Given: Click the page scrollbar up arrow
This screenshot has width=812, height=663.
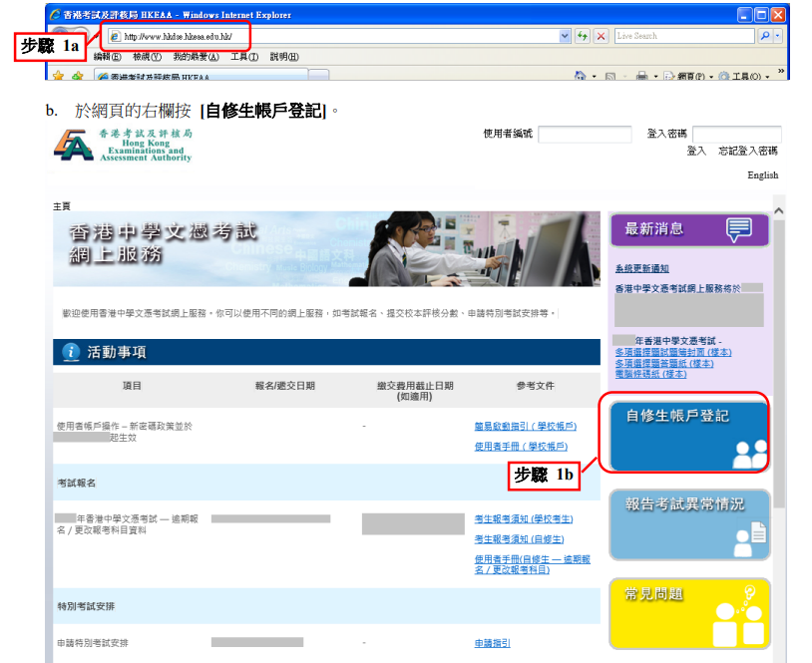Looking at the screenshot, I should point(778,210).
